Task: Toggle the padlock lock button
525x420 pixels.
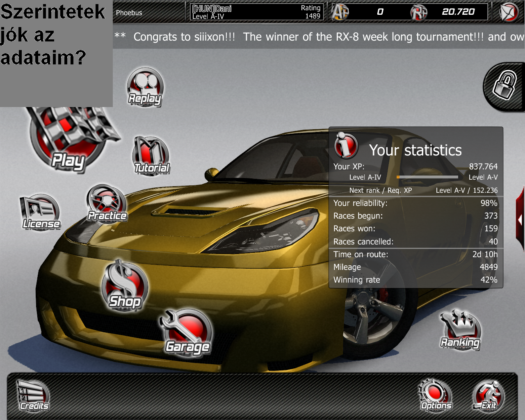Action: [x=505, y=87]
